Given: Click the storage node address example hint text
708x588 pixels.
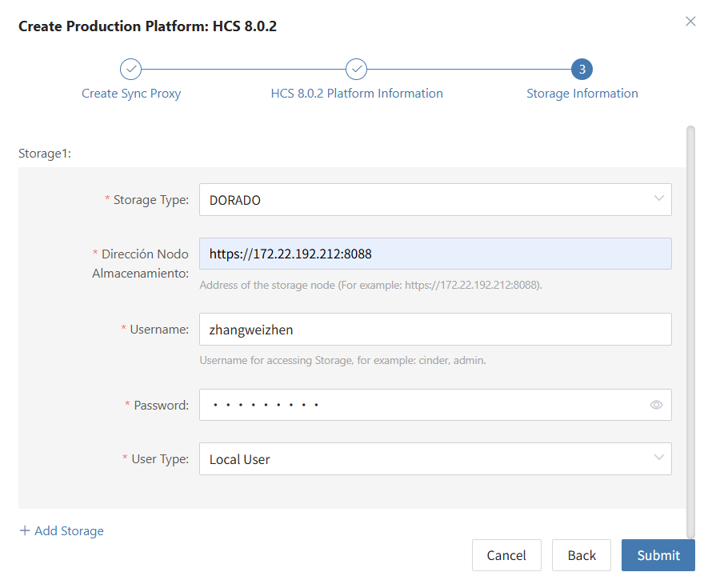Looking at the screenshot, I should coord(370,285).
